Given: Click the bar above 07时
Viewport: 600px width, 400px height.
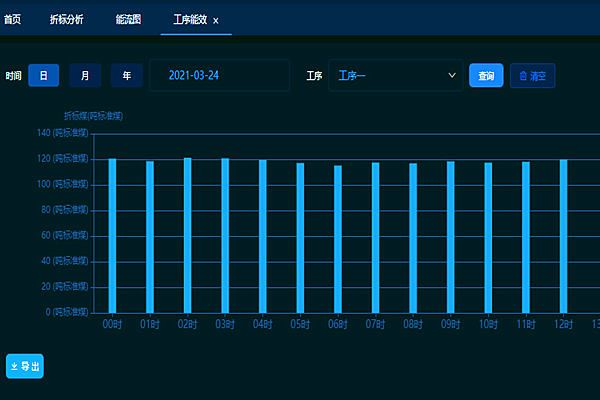Looking at the screenshot, I should point(375,237).
